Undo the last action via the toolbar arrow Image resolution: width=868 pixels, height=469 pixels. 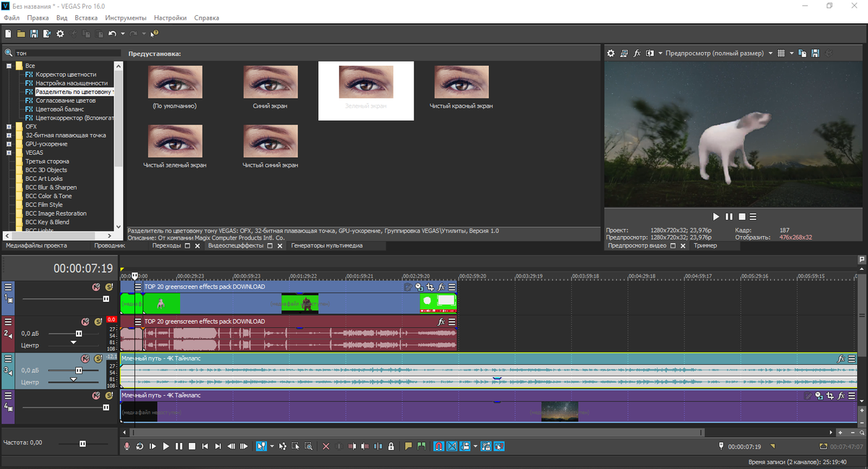tap(112, 33)
